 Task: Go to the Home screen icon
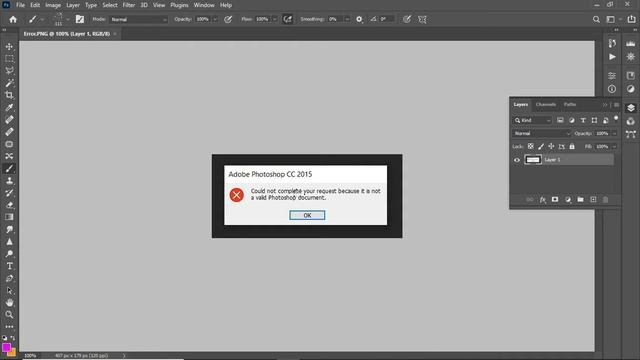tap(13, 19)
